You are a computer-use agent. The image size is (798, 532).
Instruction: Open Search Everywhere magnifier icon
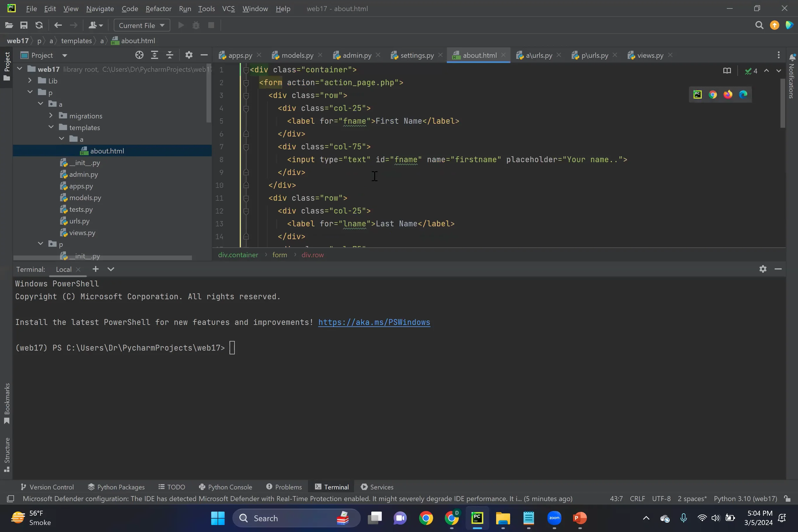tap(759, 25)
